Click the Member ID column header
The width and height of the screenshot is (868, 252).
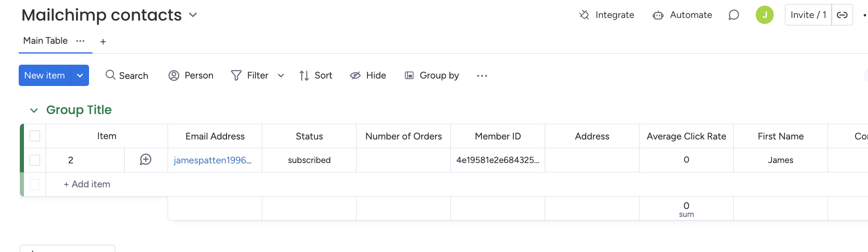[498, 136]
